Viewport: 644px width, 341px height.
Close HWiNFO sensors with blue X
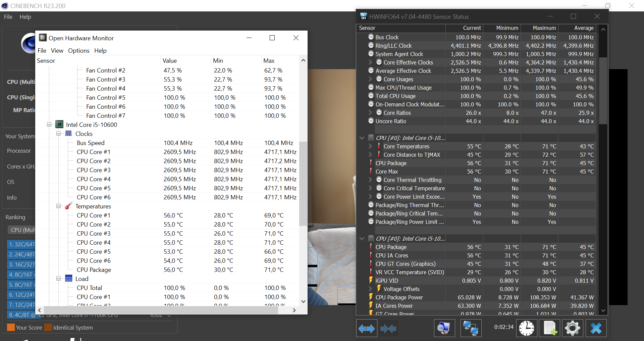pos(596,328)
